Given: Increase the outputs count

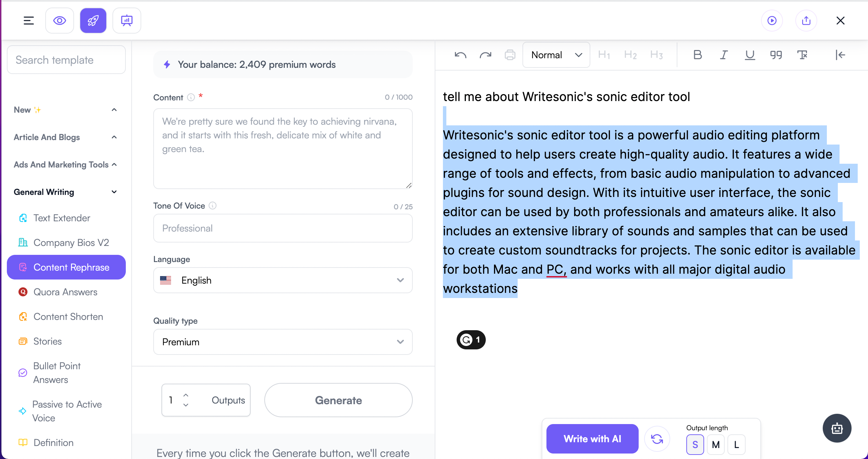Looking at the screenshot, I should [186, 395].
